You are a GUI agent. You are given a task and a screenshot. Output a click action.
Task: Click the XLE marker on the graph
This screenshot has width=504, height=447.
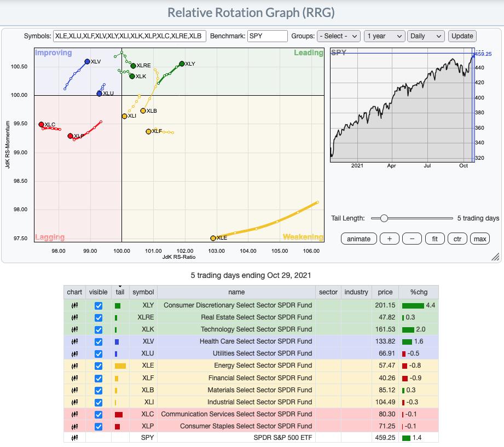(213, 238)
